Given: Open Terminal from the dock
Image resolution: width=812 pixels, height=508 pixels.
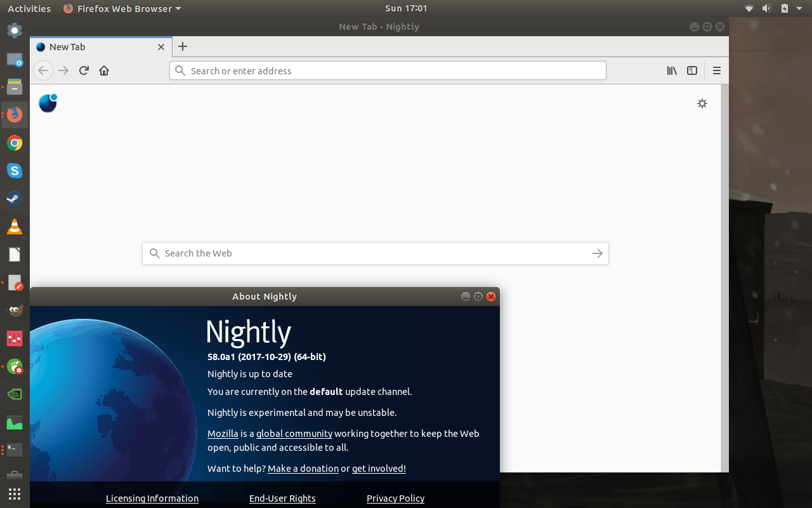Looking at the screenshot, I should (x=15, y=450).
